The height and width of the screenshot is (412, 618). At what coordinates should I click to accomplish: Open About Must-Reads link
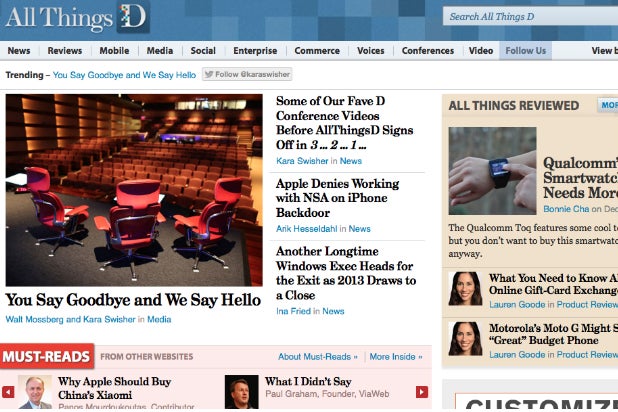point(318,357)
